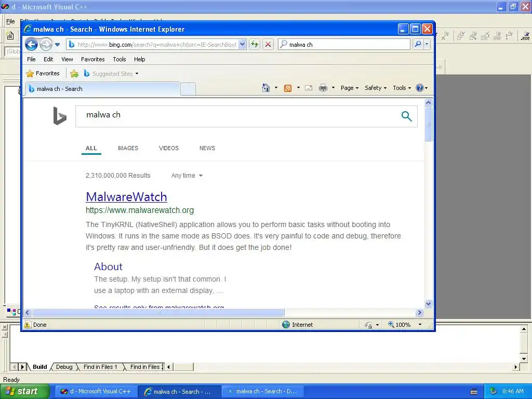
Task: Click the Internet zone globe icon
Action: tap(286, 325)
